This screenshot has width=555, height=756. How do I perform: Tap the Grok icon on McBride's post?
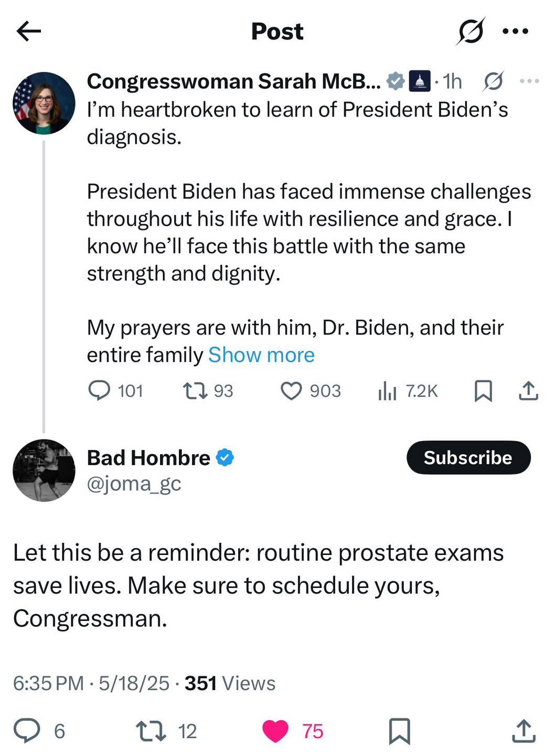[493, 81]
